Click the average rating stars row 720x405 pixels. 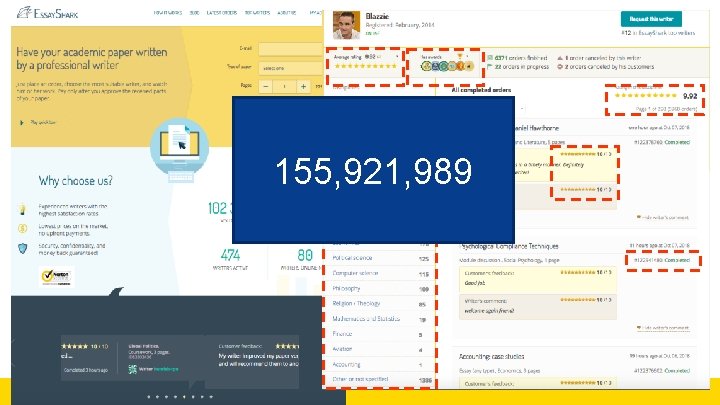tap(366, 66)
